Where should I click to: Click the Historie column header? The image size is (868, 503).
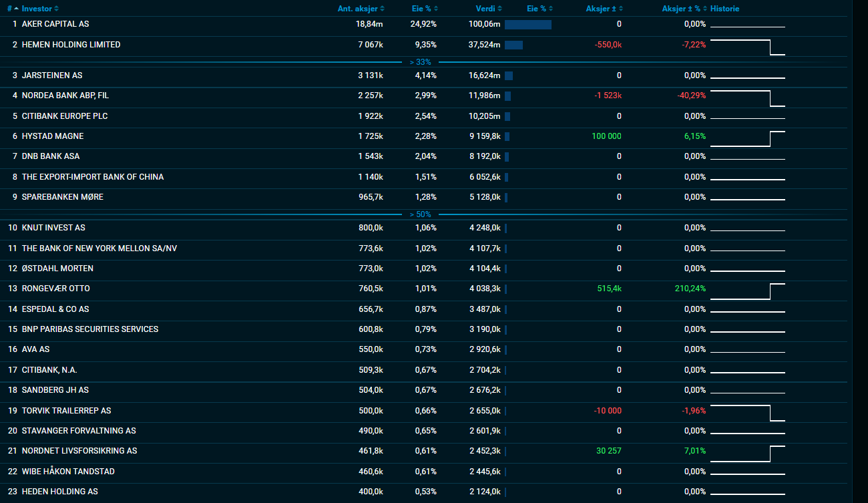725,9
